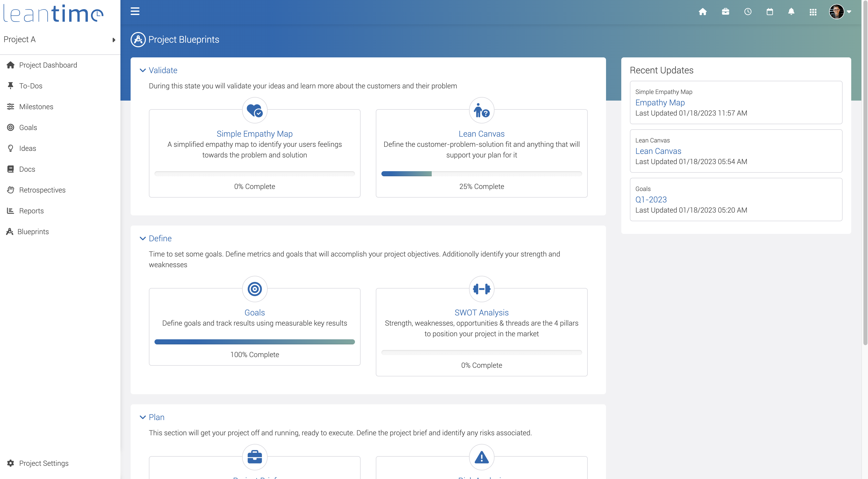Image resolution: width=868 pixels, height=479 pixels.
Task: Open Q1-2023 in Recent Updates
Action: point(651,199)
